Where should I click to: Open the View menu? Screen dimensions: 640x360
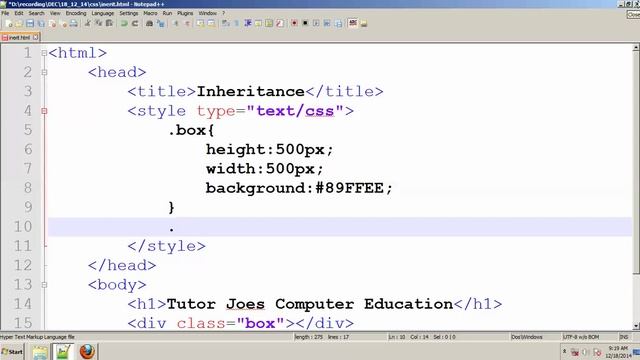click(55, 13)
